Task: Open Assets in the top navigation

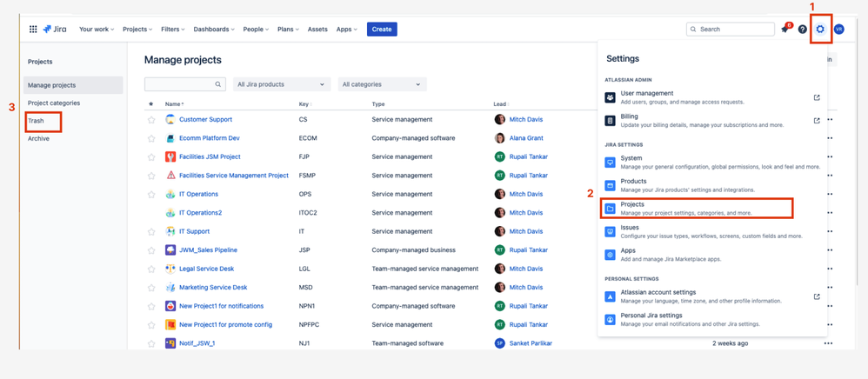Action: [317, 30]
